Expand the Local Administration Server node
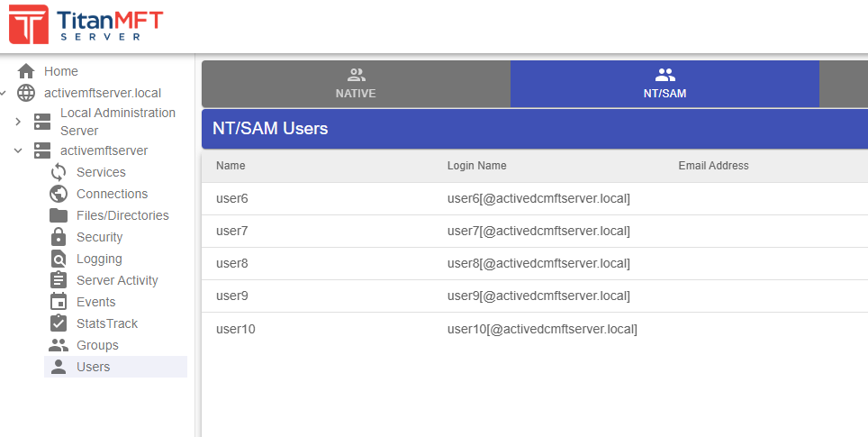The height and width of the screenshot is (437, 868). pyautogui.click(x=18, y=122)
